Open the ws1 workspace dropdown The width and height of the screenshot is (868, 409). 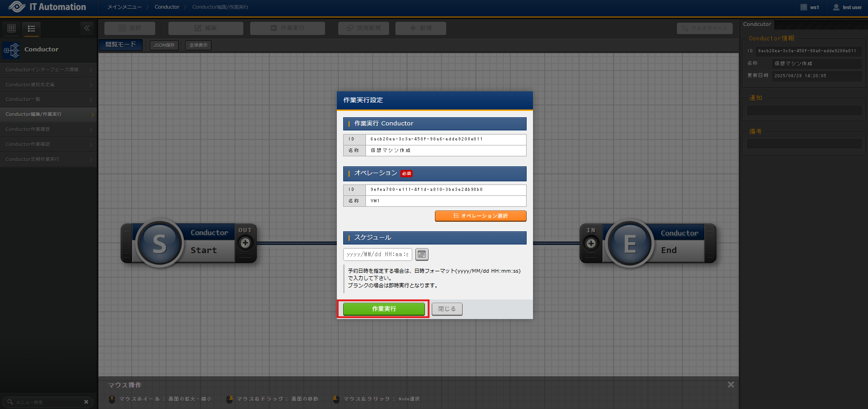tap(810, 7)
